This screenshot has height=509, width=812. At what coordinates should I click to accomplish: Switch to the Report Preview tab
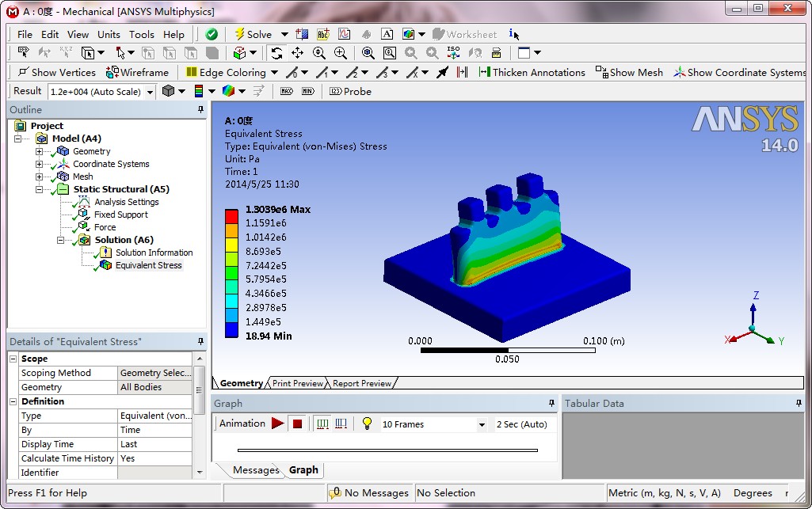pos(362,383)
